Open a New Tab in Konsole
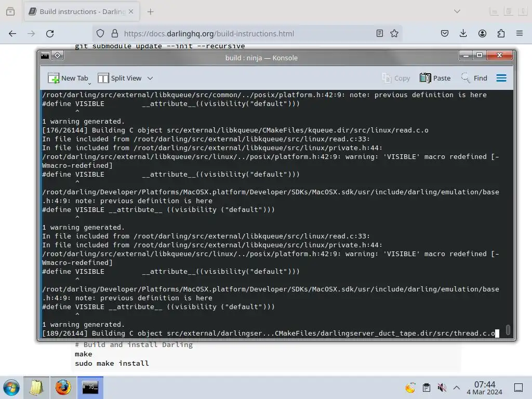 pos(68,78)
